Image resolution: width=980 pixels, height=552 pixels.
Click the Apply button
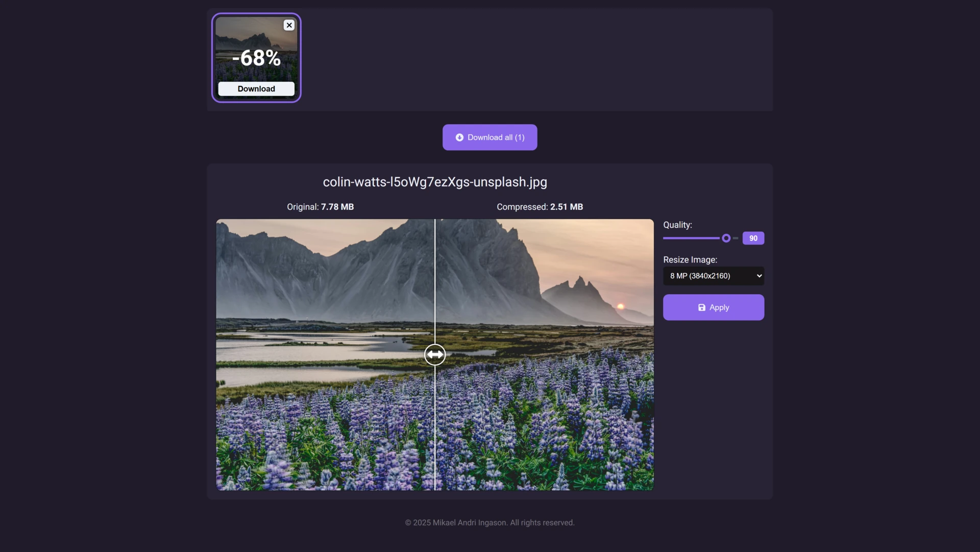[714, 307]
